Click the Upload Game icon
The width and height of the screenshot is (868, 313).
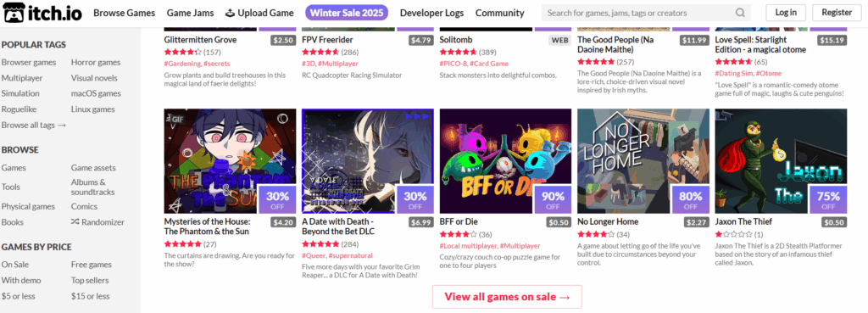[x=231, y=13]
